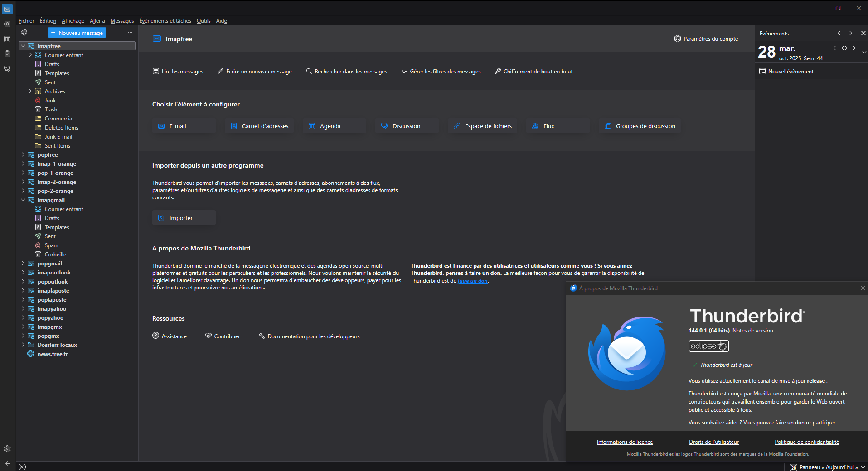Jump to today in the events mini calendar
The height and width of the screenshot is (471, 868).
tap(844, 48)
